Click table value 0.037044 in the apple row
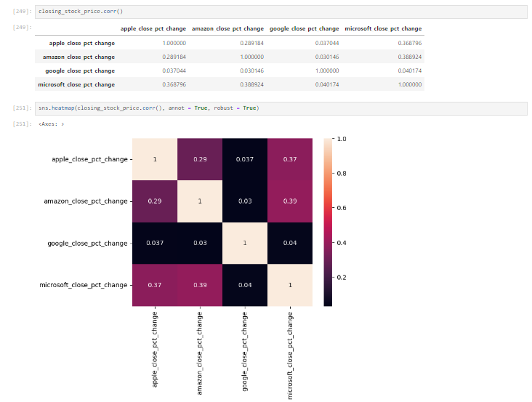 pyautogui.click(x=327, y=43)
